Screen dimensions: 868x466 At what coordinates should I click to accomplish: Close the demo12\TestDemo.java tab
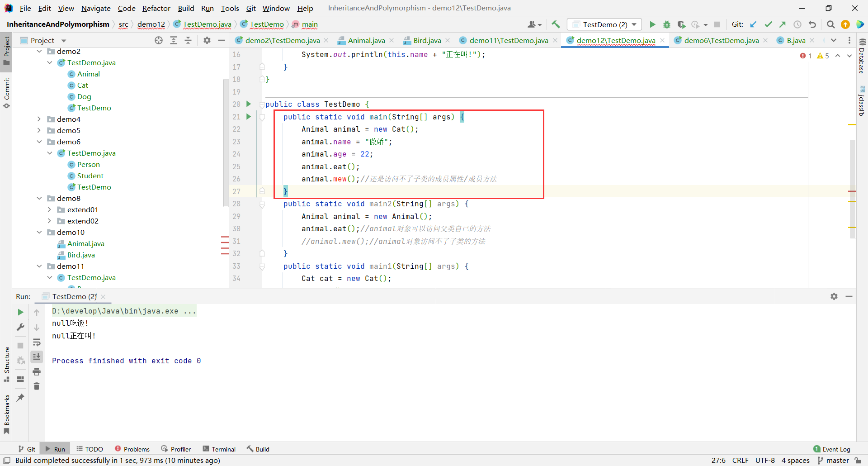662,40
